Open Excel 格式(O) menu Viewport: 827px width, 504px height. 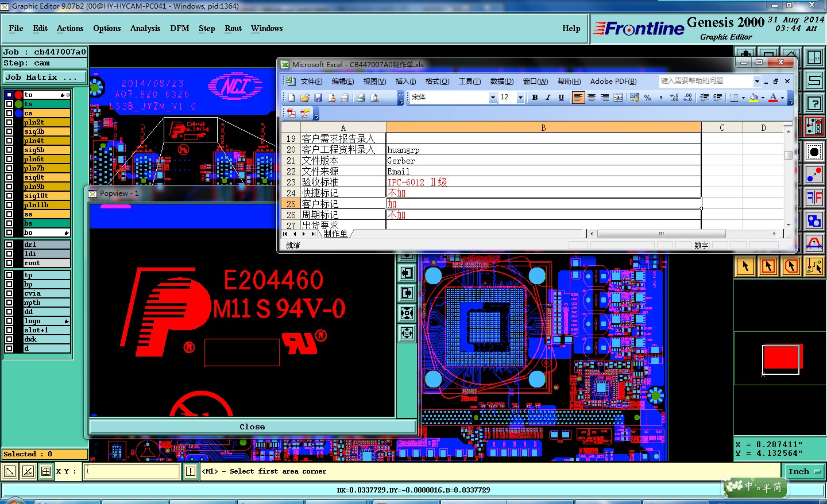(437, 82)
